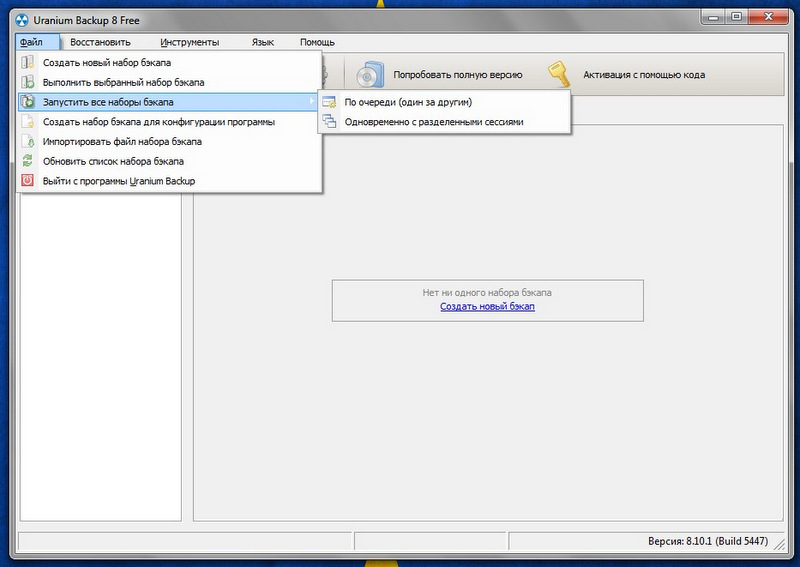Choose Создать набор бэкапа для конфигурации программы
800x567 pixels.
pyautogui.click(x=169, y=121)
